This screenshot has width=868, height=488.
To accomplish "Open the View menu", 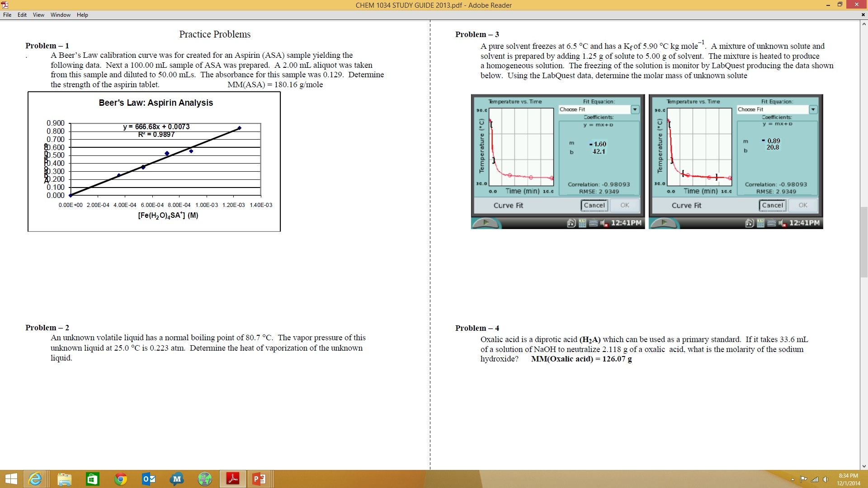I will click(38, 14).
